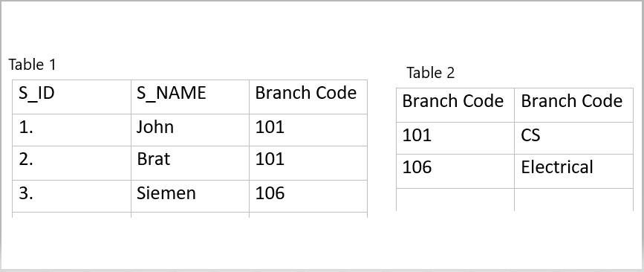Screen dimensions: 644x272
Task: Click the S_ID header cell
Action: click(71, 97)
